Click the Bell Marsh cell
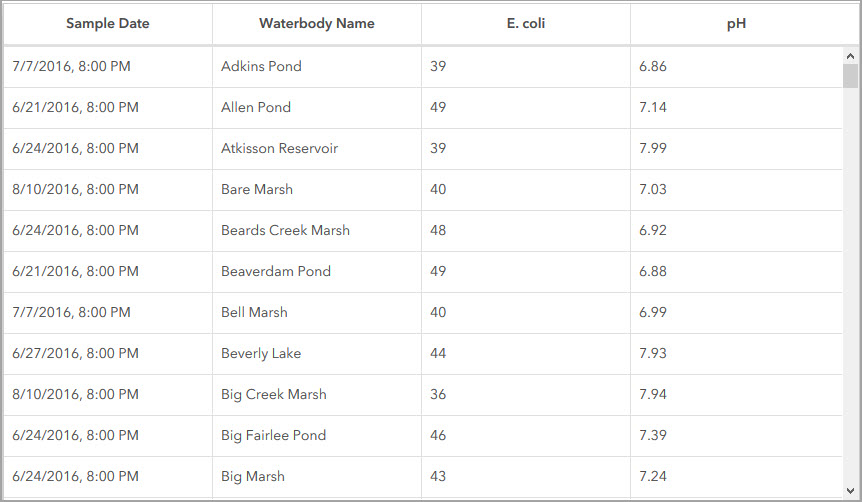The height and width of the screenshot is (502, 862). (254, 313)
